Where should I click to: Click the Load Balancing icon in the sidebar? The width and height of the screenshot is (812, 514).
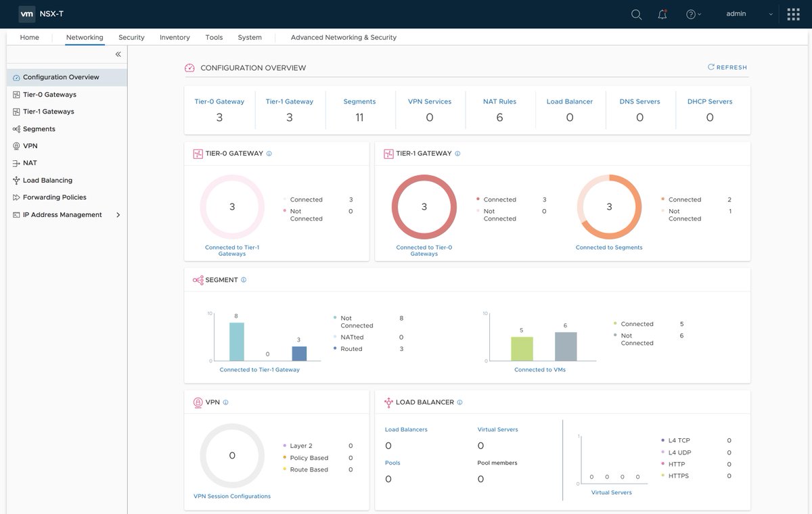(x=15, y=180)
